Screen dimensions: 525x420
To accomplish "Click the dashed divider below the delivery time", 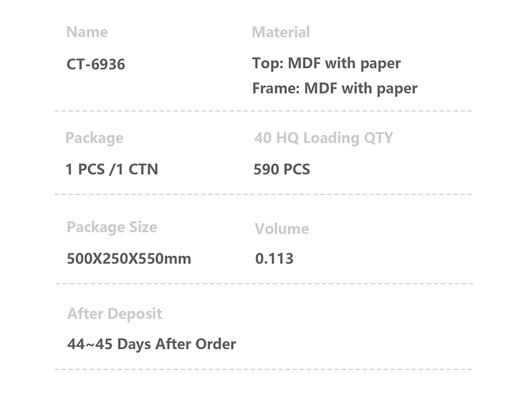I will point(262,369).
